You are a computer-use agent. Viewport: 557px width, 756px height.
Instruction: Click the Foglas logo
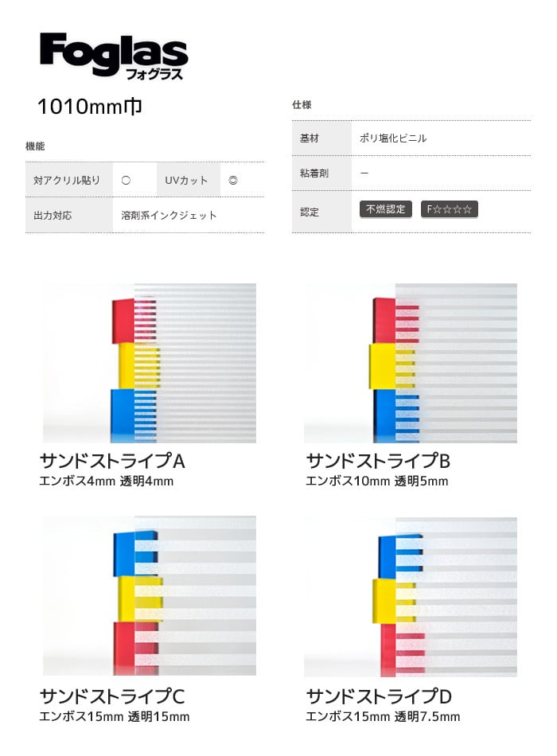[x=114, y=56]
